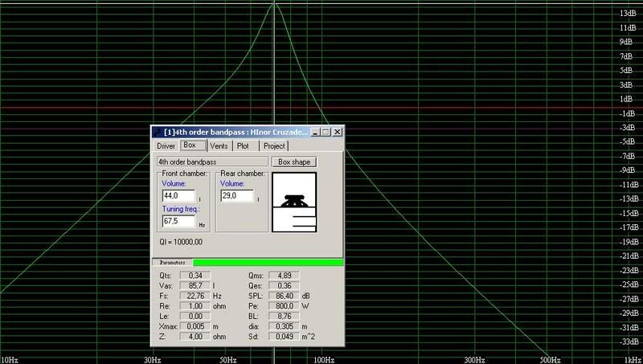Click the green progress bar
This screenshot has width=643, height=364.
[268, 262]
